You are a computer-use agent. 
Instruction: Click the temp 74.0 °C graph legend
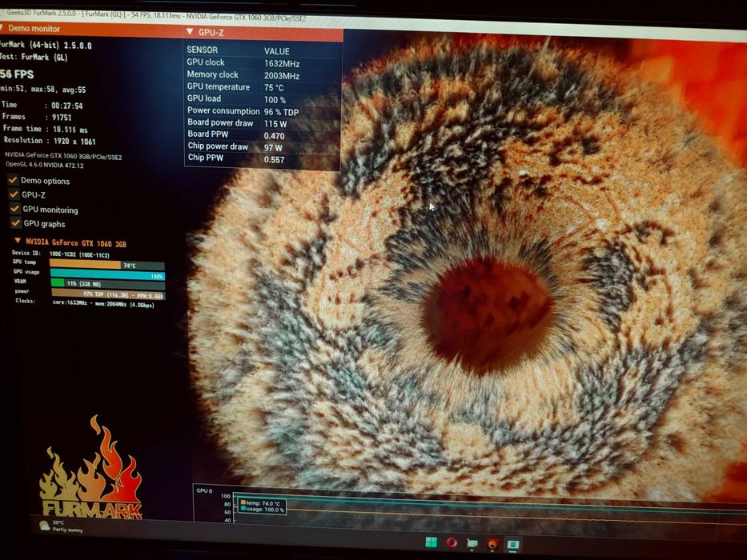[x=260, y=503]
